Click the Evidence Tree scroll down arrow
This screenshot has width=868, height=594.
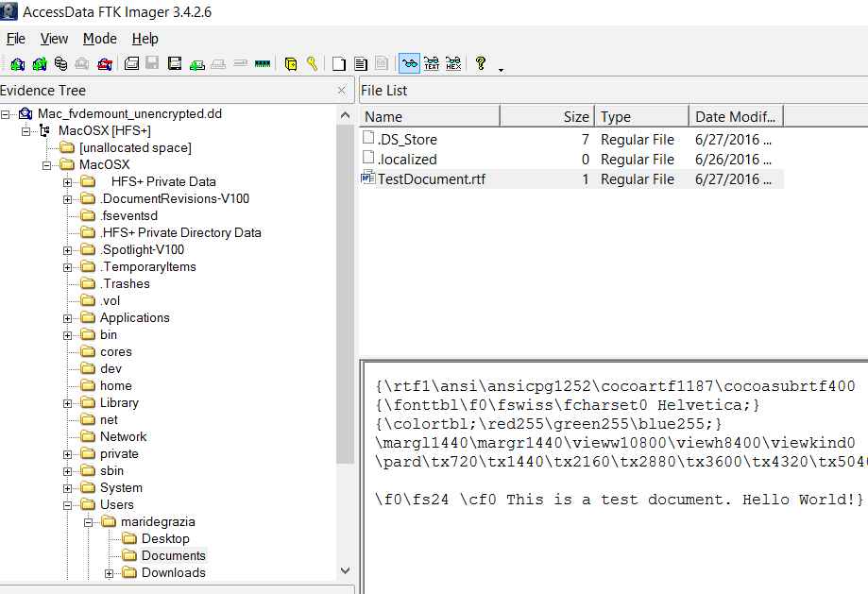click(345, 570)
